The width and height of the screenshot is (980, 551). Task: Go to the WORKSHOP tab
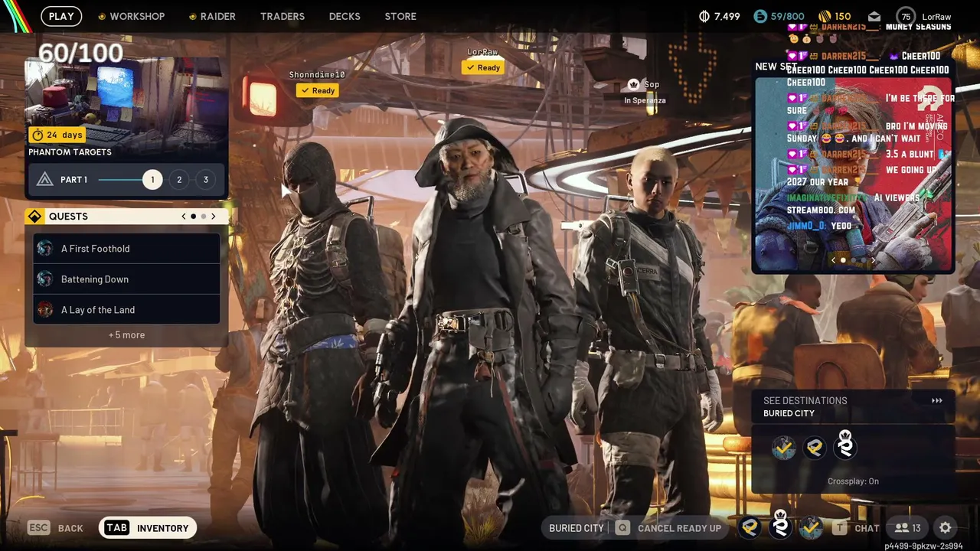click(132, 16)
